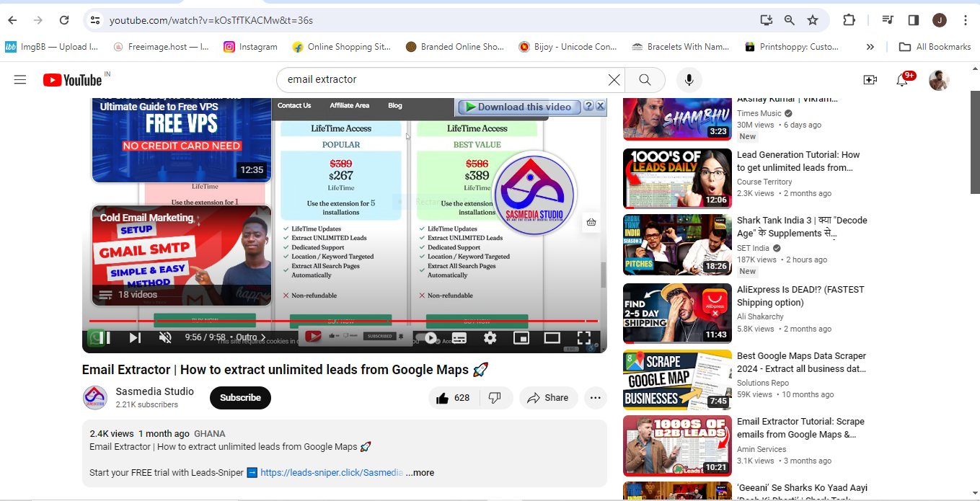
Task: View site information icon in address bar
Action: tap(95, 20)
